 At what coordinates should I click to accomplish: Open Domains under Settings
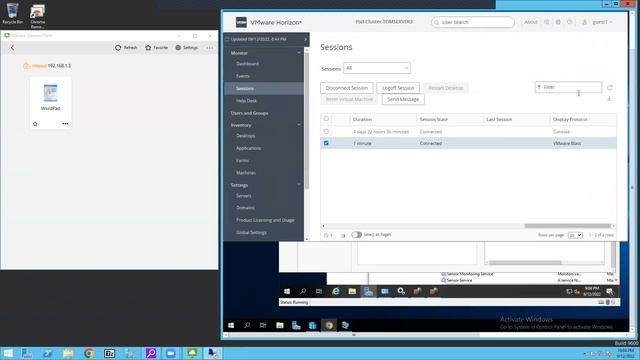(245, 208)
